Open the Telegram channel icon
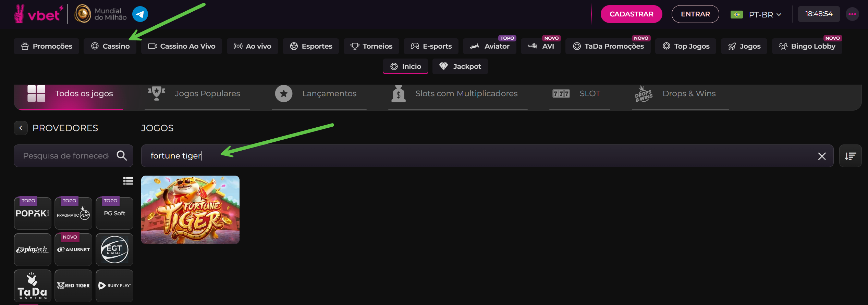 [x=140, y=14]
